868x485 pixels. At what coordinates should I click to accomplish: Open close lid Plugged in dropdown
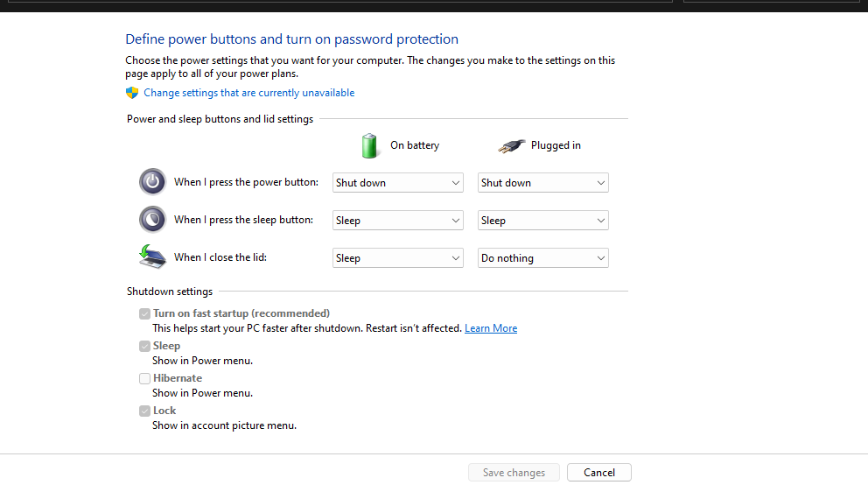(543, 258)
